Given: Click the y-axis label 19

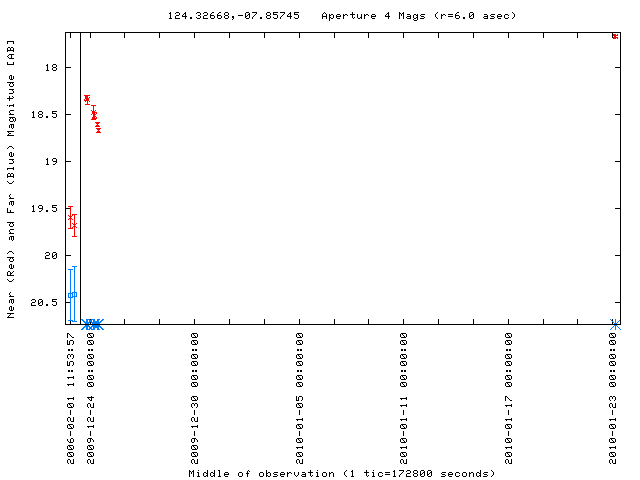Looking at the screenshot, I should (x=52, y=162).
